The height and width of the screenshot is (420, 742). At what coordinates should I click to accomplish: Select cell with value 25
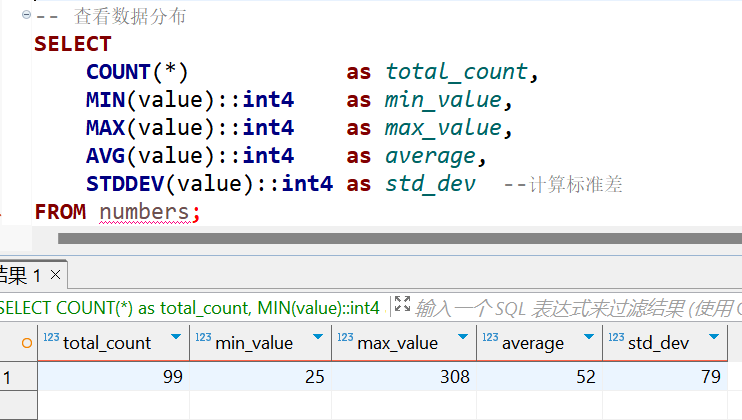tap(261, 377)
